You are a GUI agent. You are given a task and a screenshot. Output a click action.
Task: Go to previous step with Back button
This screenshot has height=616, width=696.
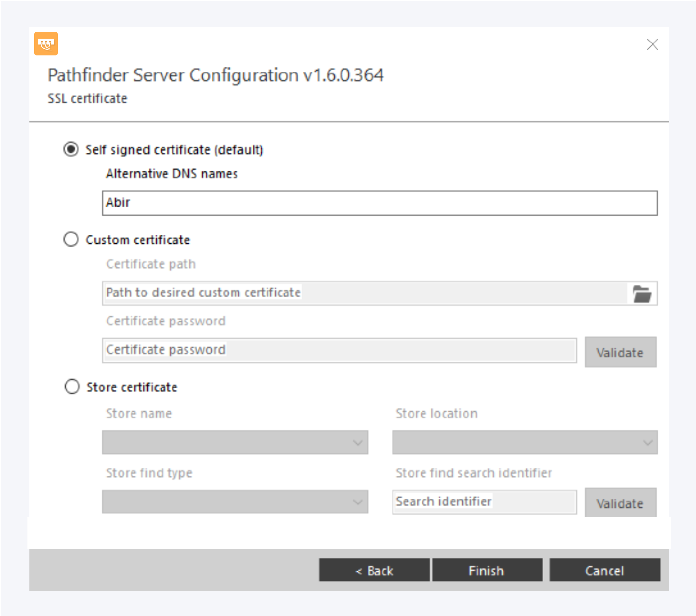tap(374, 570)
